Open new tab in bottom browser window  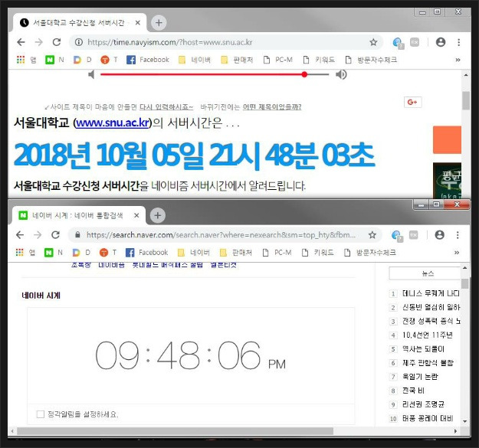pos(158,215)
